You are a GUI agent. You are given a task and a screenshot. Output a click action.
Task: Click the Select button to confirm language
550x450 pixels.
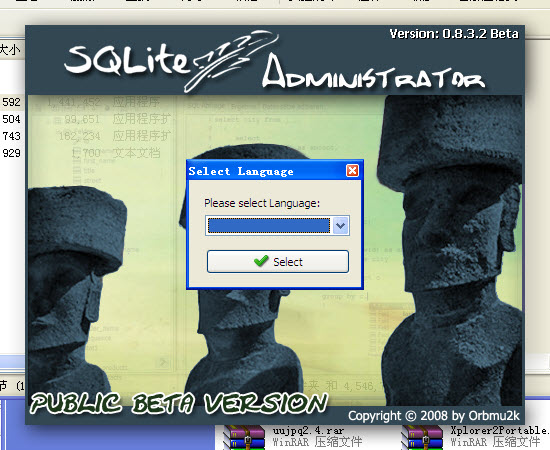278,262
